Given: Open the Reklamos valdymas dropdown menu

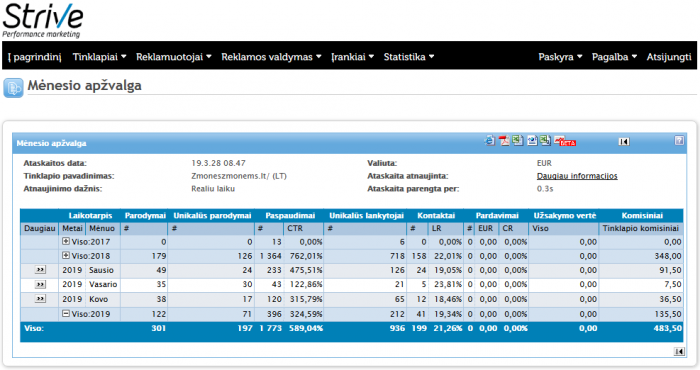Looking at the screenshot, I should [271, 57].
